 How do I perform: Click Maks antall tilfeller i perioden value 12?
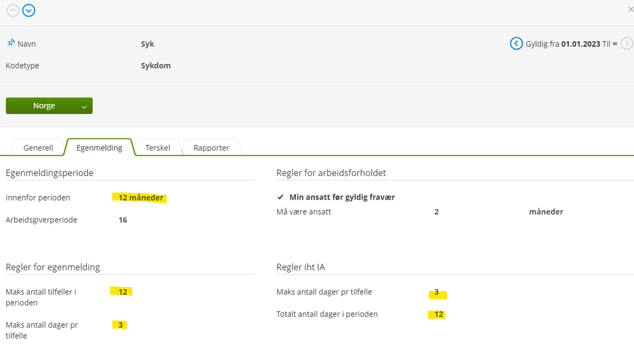click(123, 292)
